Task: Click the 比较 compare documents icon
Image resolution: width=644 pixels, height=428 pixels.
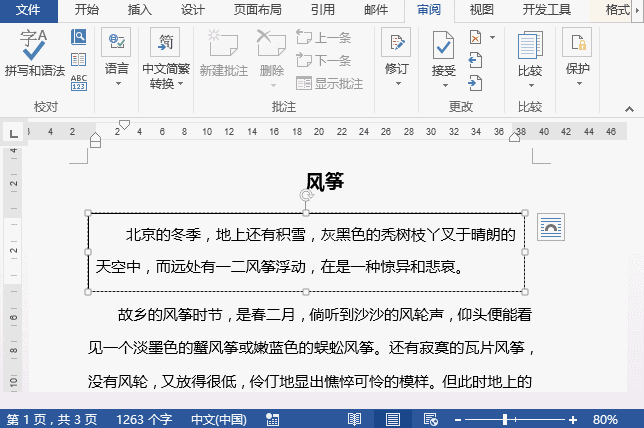Action: pos(529,45)
